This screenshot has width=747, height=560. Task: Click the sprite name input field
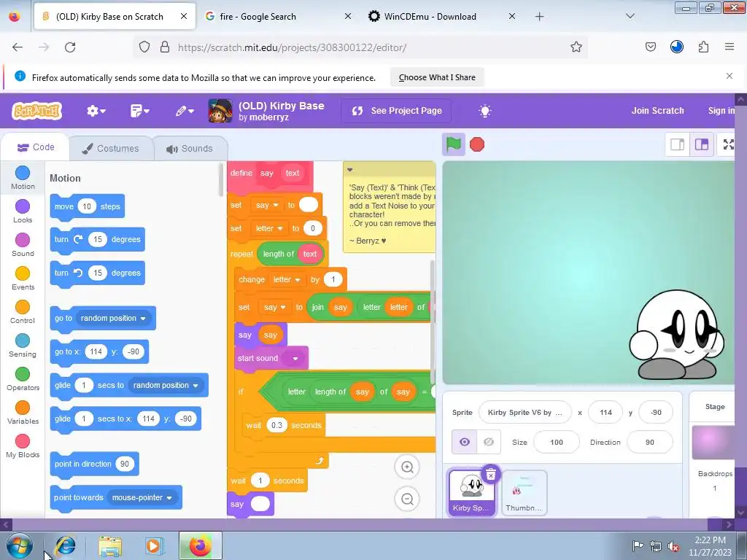point(525,413)
